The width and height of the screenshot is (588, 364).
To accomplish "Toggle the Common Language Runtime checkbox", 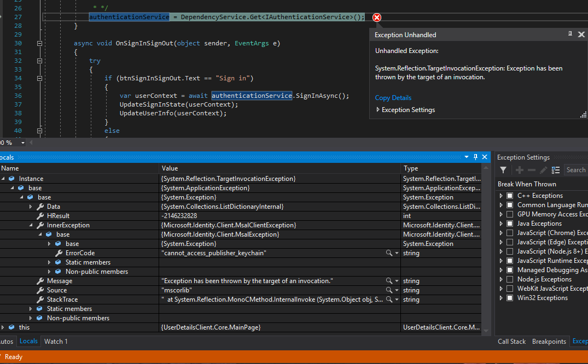I will (510, 205).
